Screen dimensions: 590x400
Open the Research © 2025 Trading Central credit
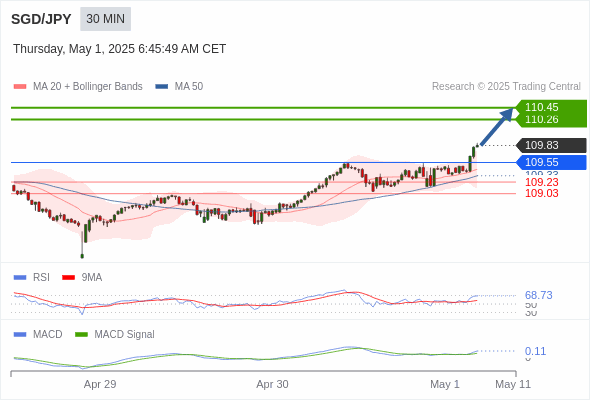506,87
